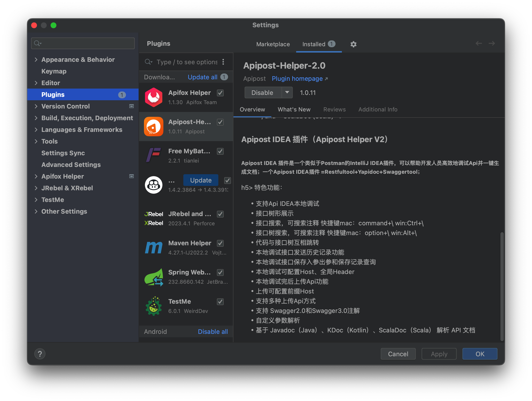Open the Additional Info tab
This screenshot has height=401, width=532.
[378, 109]
